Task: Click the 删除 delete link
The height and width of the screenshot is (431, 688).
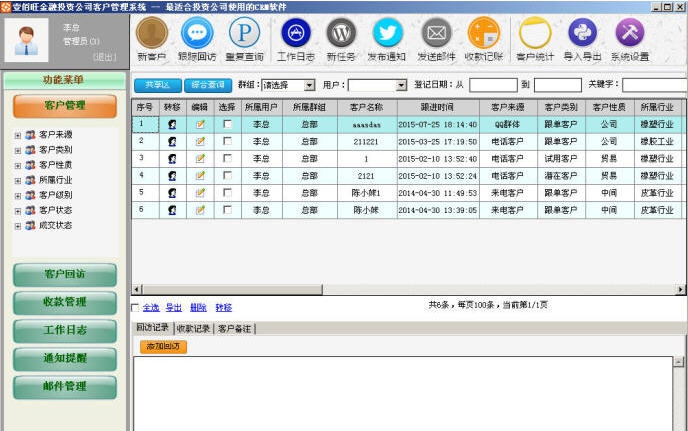Action: (198, 308)
